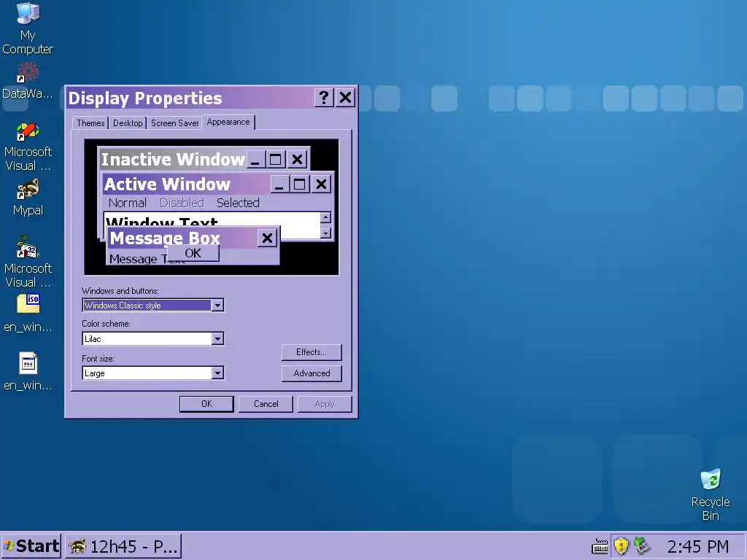The height and width of the screenshot is (560, 747).
Task: Expand the Font size dropdown arrow
Action: (217, 373)
